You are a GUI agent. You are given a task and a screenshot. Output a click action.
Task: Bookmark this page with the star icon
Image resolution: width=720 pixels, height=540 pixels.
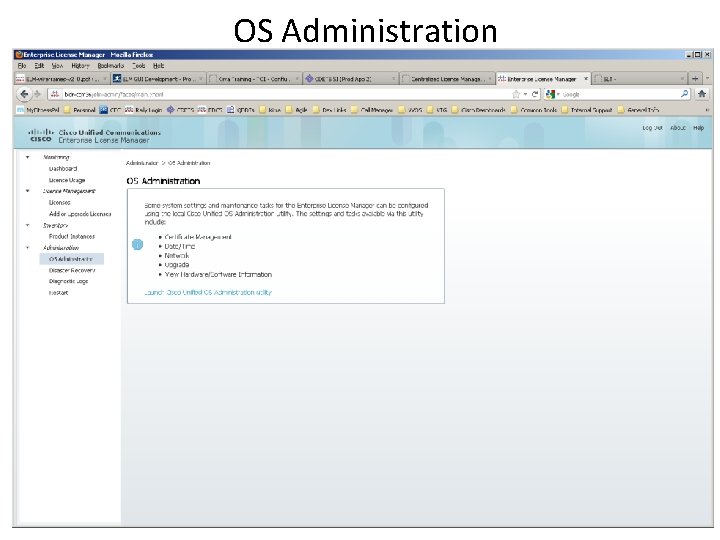(x=516, y=94)
